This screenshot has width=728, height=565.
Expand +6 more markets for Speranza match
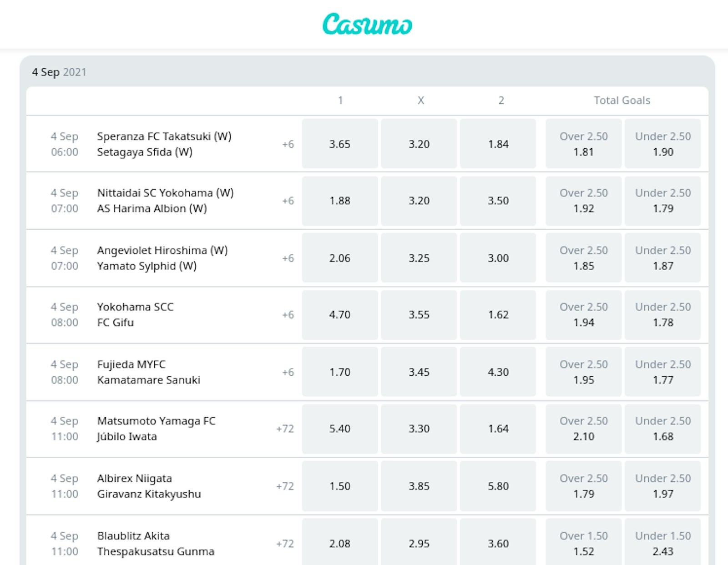click(288, 144)
